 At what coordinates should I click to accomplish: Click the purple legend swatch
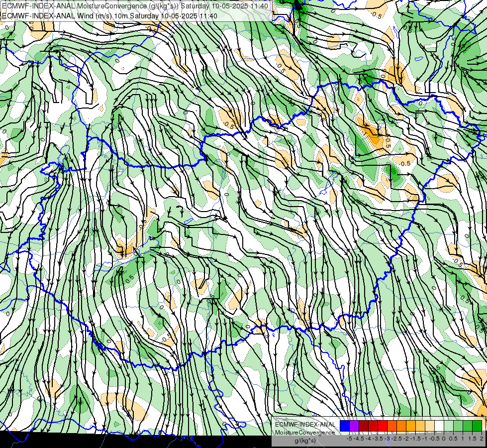click(354, 426)
